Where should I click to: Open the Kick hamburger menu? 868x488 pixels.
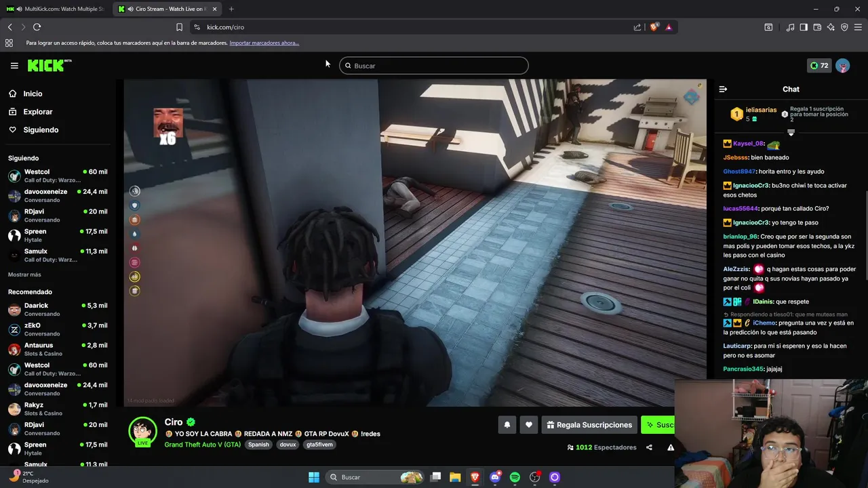click(x=14, y=66)
